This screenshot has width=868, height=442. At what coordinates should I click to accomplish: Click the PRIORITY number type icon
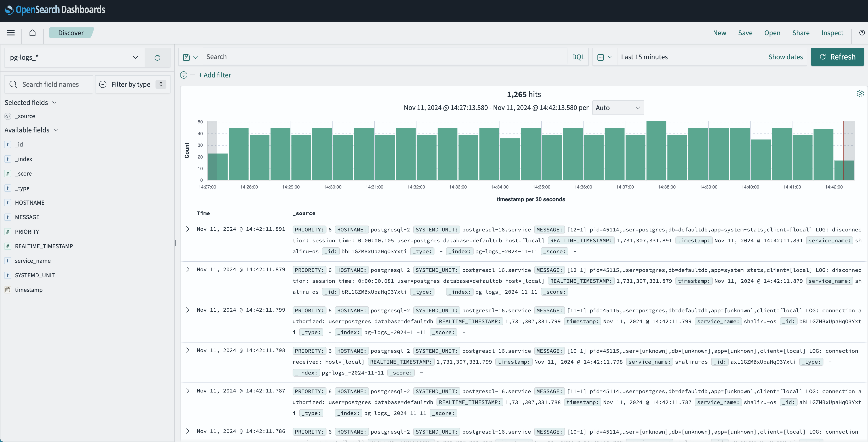(8, 232)
